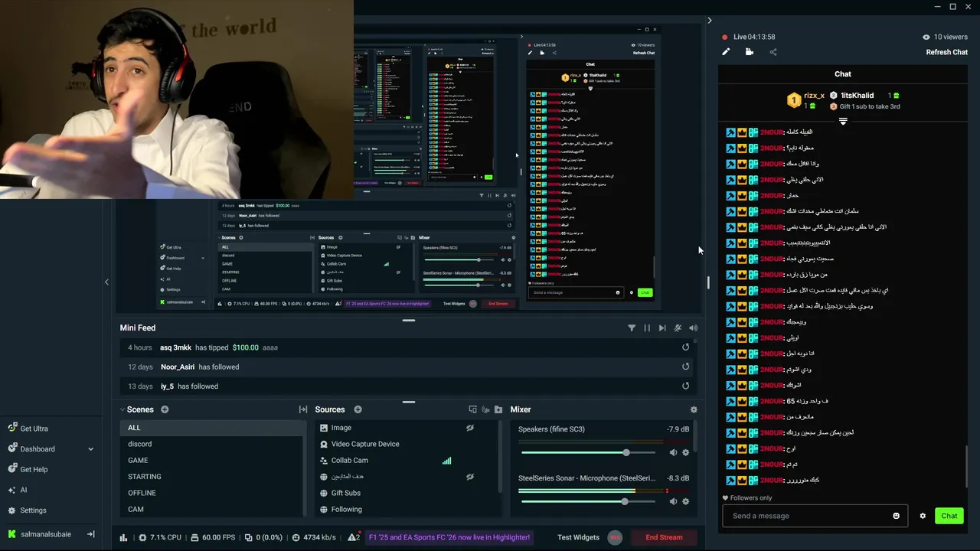Open scene transitions icon beside Scenes header
Viewport: 980px width, 551px height.
[x=303, y=409]
